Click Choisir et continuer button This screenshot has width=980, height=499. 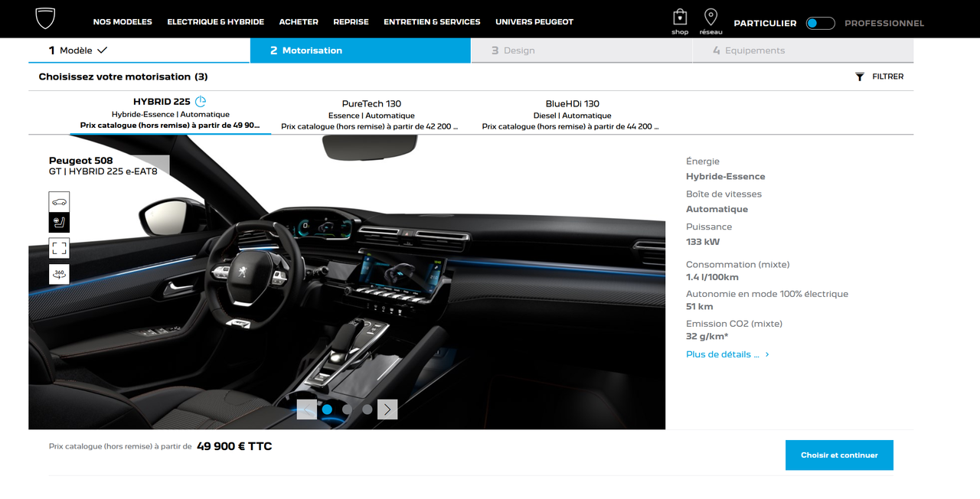pos(839,455)
